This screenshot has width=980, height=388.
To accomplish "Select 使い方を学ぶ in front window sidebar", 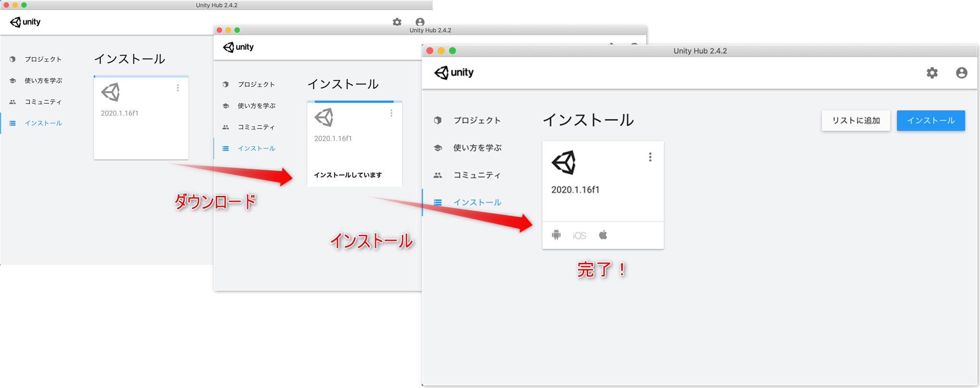I will coord(477,148).
